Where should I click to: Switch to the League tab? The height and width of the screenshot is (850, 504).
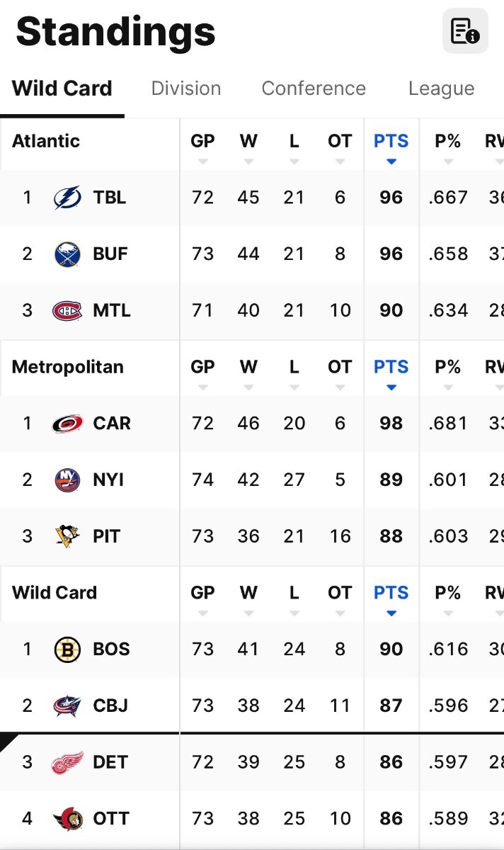pyautogui.click(x=441, y=89)
